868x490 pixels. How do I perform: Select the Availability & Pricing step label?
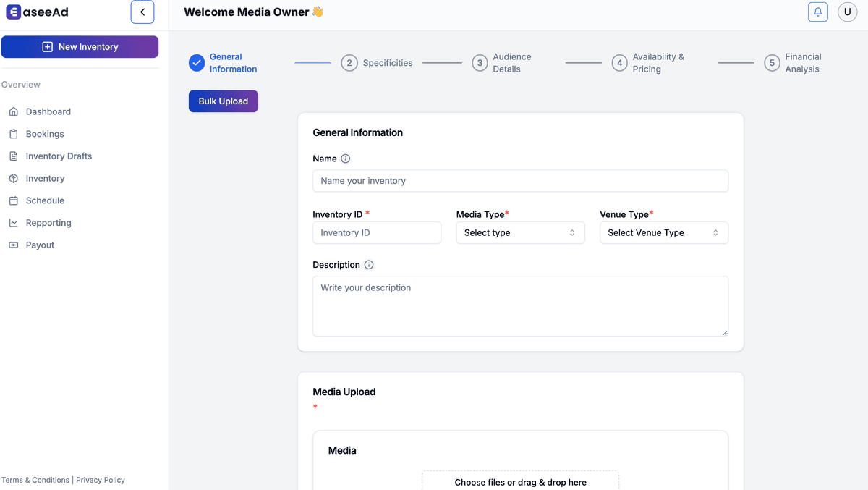[658, 63]
